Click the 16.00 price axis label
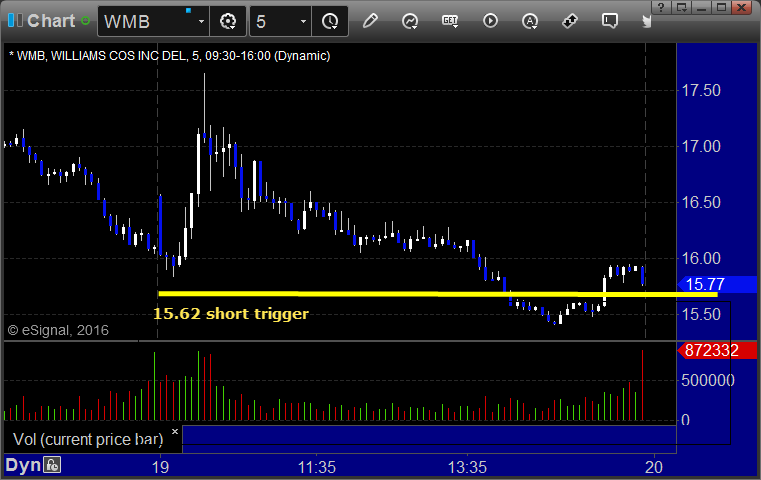This screenshot has width=761, height=480. pos(701,258)
